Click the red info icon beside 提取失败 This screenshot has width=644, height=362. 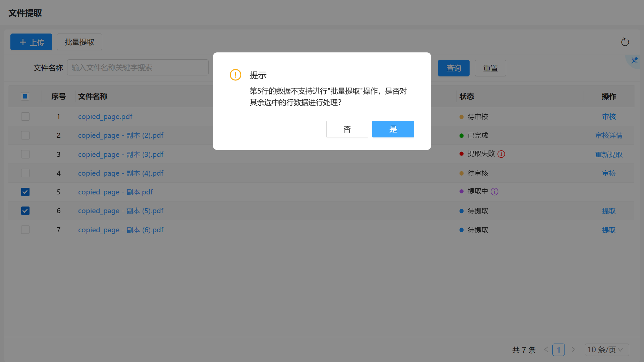[501, 154]
